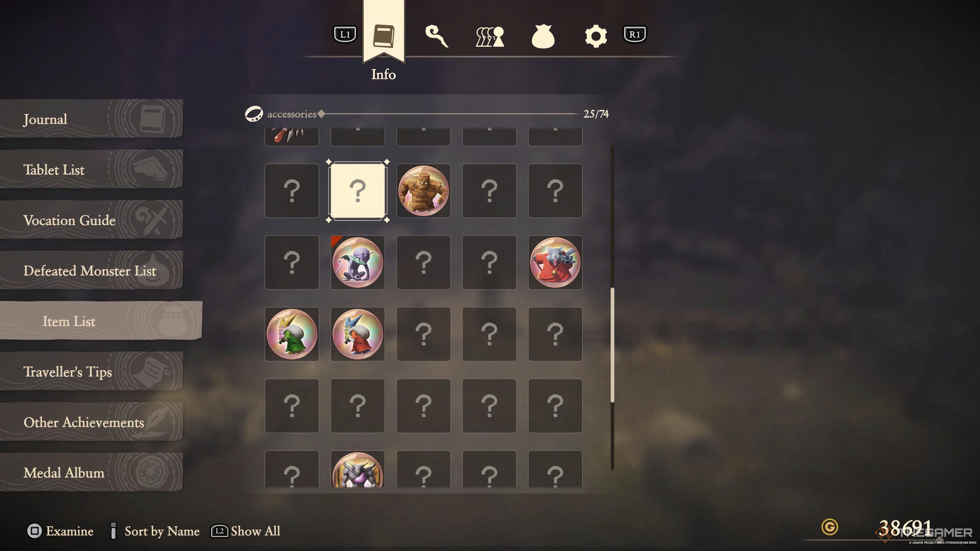This screenshot has height=551, width=980.
Task: Open the item bag icon
Action: (543, 36)
